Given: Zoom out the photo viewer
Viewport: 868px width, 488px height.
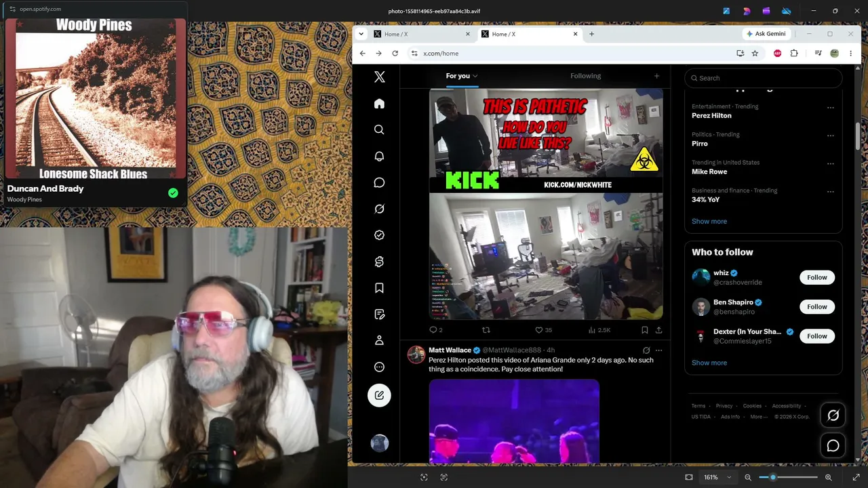Looking at the screenshot, I should tap(748, 477).
